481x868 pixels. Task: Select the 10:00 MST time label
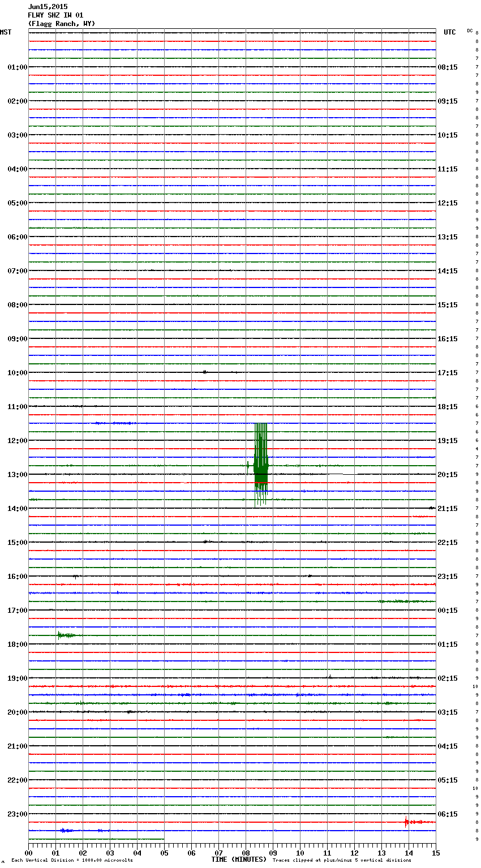coord(17,373)
